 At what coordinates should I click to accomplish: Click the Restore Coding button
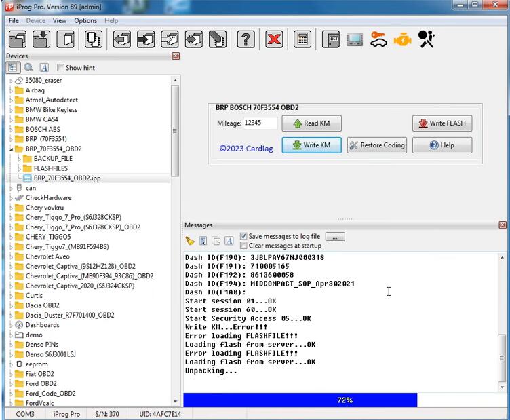[377, 145]
